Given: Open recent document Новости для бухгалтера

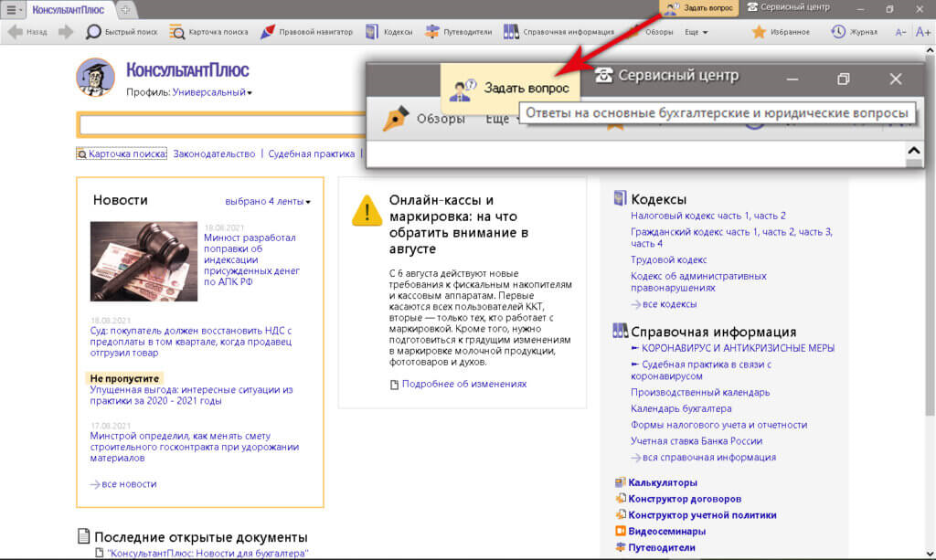Looking at the screenshot, I should pos(207,554).
